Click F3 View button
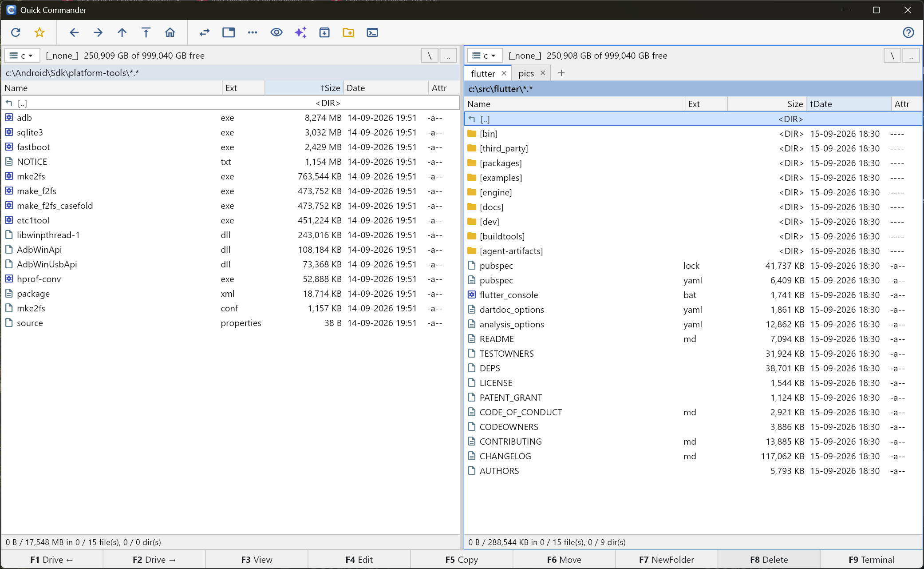 pos(257,560)
